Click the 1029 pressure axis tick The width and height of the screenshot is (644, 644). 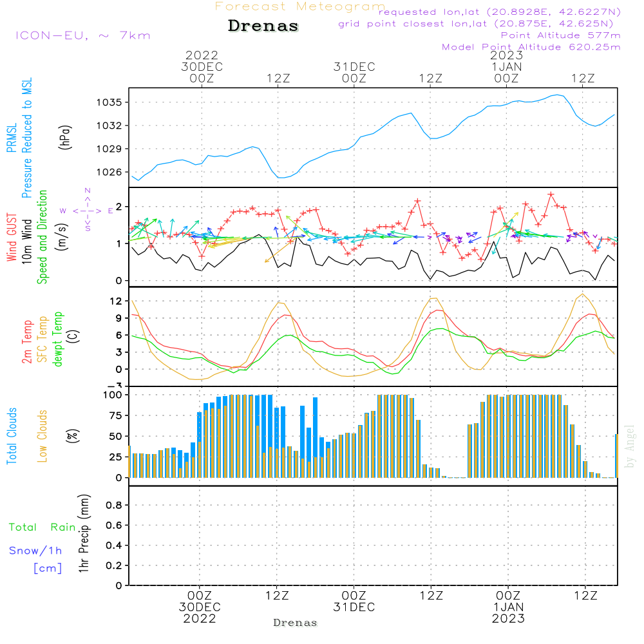pyautogui.click(x=109, y=149)
